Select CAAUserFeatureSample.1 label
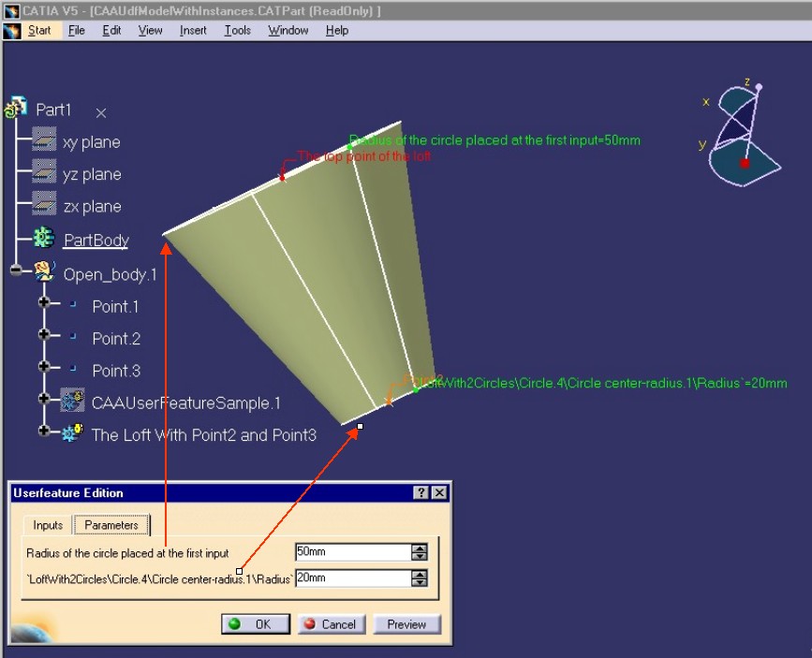Screen dimensions: 812x658 pyautogui.click(x=186, y=402)
